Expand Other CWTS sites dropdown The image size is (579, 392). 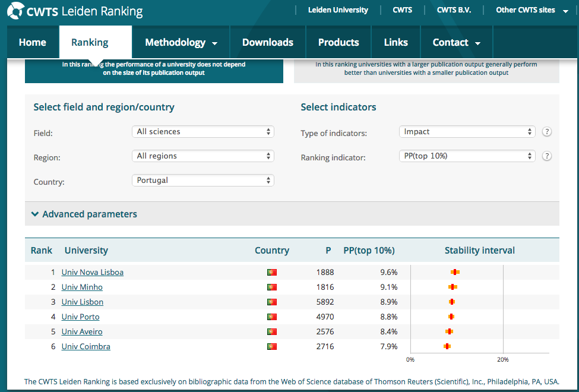click(531, 10)
